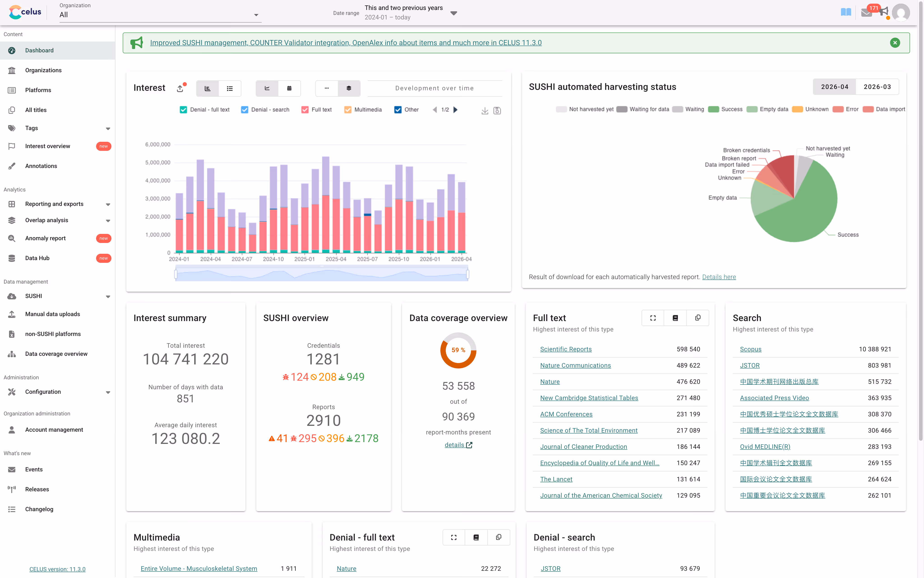Open the user avatar menu
This screenshot has height=578, width=924.
coord(901,13)
